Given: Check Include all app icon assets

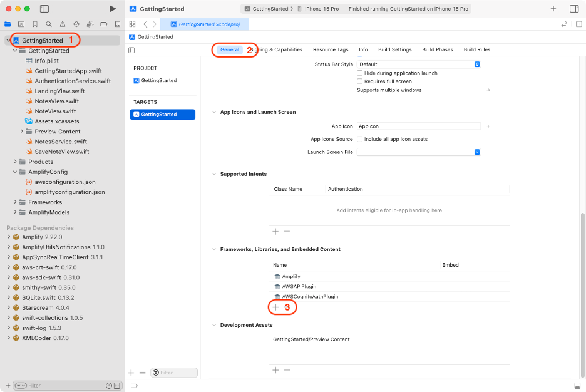Looking at the screenshot, I should [x=359, y=140].
